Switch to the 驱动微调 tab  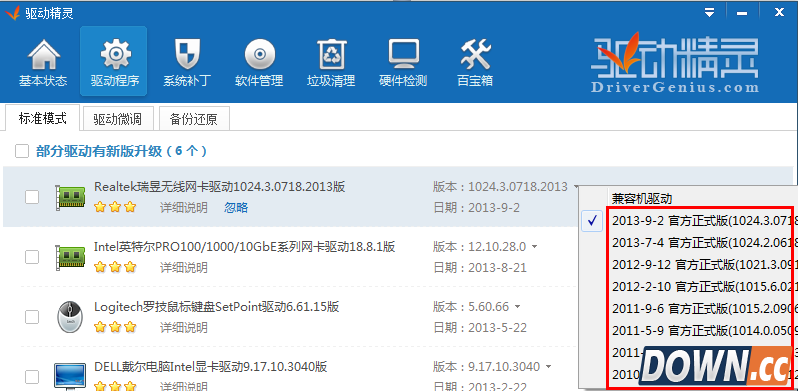tap(118, 119)
